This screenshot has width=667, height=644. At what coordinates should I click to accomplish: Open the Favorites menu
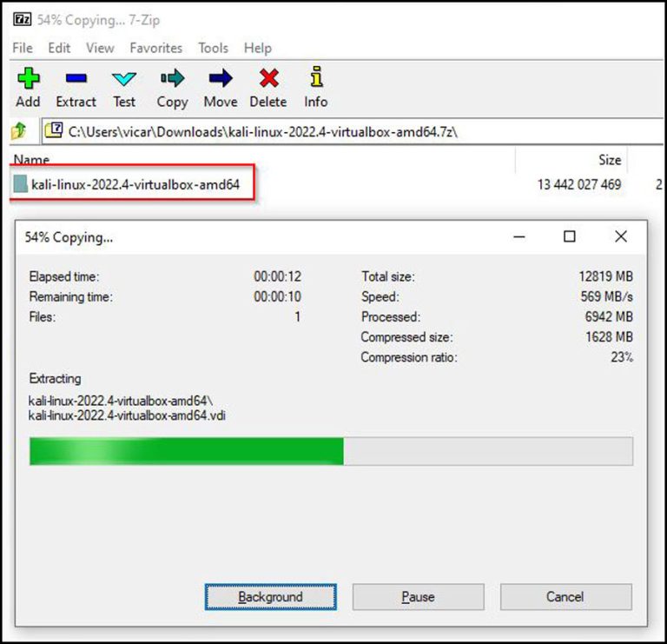click(x=156, y=48)
